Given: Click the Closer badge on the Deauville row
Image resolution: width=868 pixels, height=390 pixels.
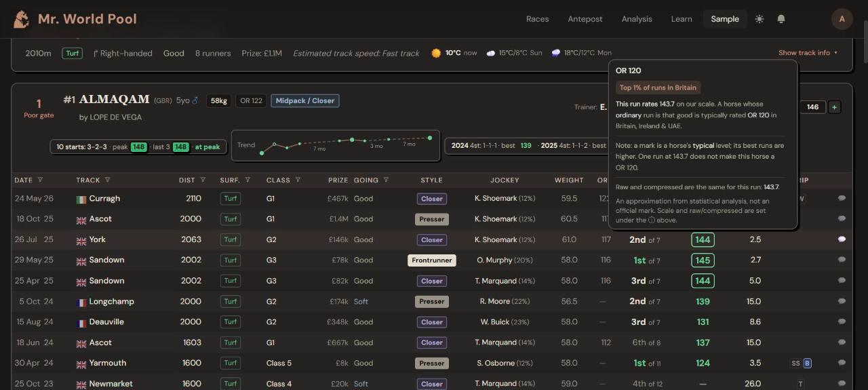Looking at the screenshot, I should point(432,322).
